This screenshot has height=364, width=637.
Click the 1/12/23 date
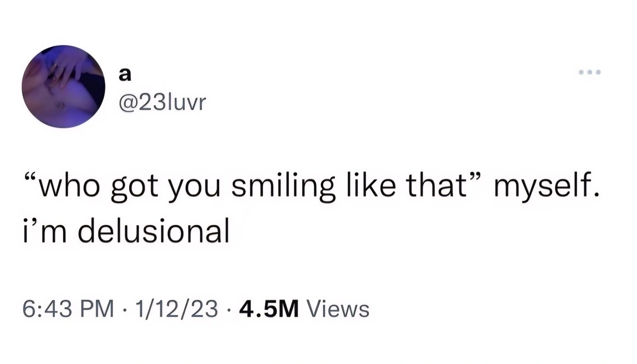177,308
